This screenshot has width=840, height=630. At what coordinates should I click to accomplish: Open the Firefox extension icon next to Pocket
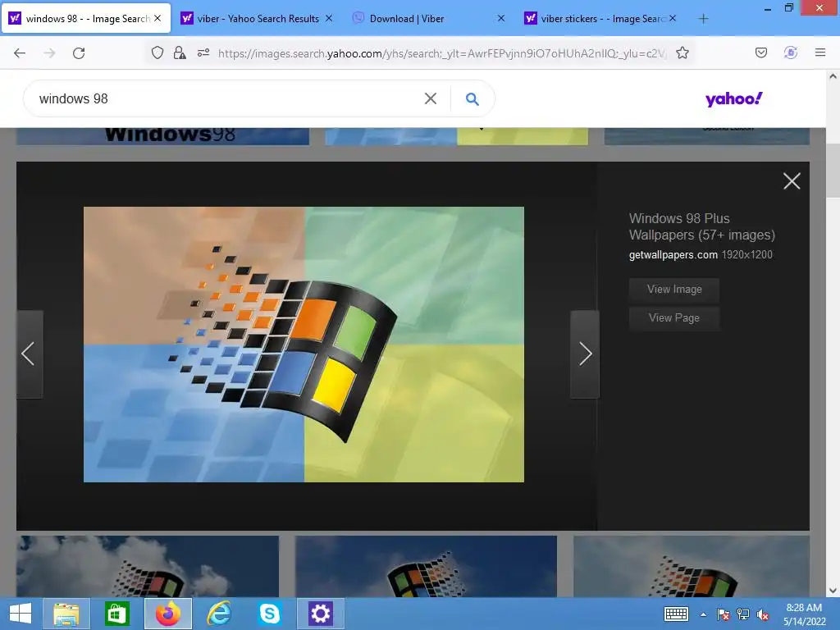pos(790,52)
